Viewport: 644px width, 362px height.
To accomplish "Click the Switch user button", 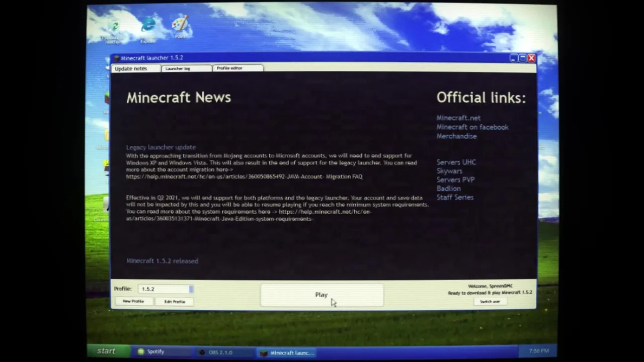I will pos(490,302).
